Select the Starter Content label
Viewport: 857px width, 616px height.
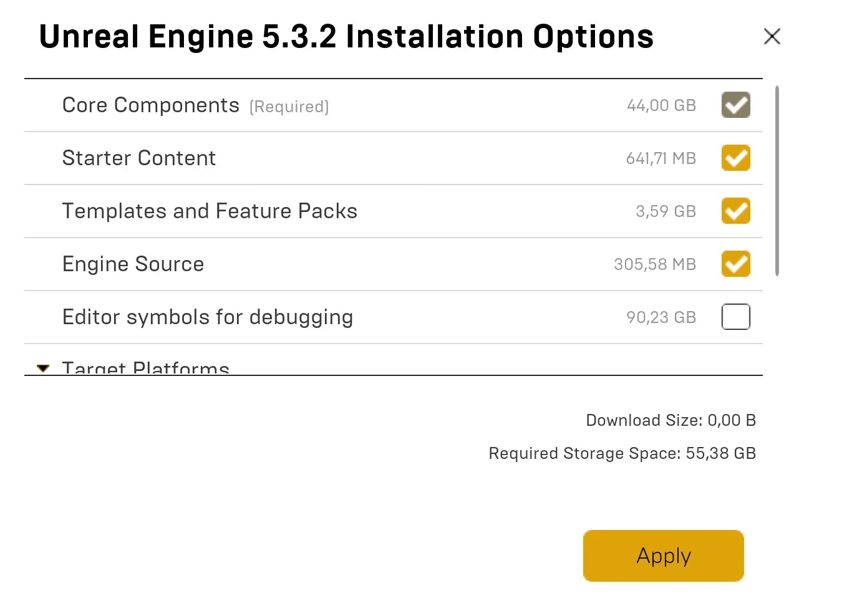pos(139,158)
